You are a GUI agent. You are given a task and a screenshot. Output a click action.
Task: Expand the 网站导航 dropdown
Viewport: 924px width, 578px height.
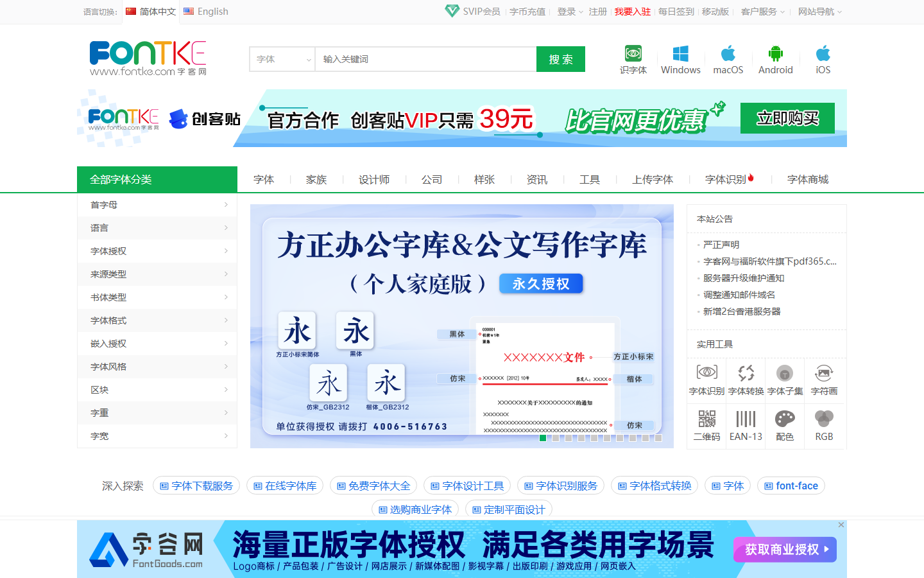click(x=819, y=12)
